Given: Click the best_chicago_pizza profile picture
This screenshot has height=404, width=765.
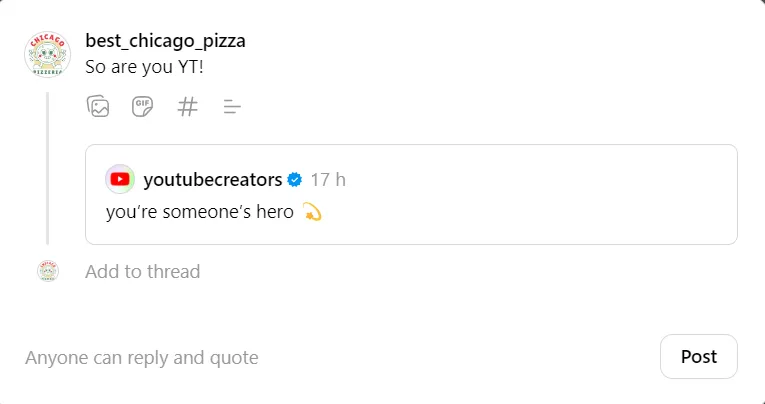Looking at the screenshot, I should pyautogui.click(x=47, y=54).
